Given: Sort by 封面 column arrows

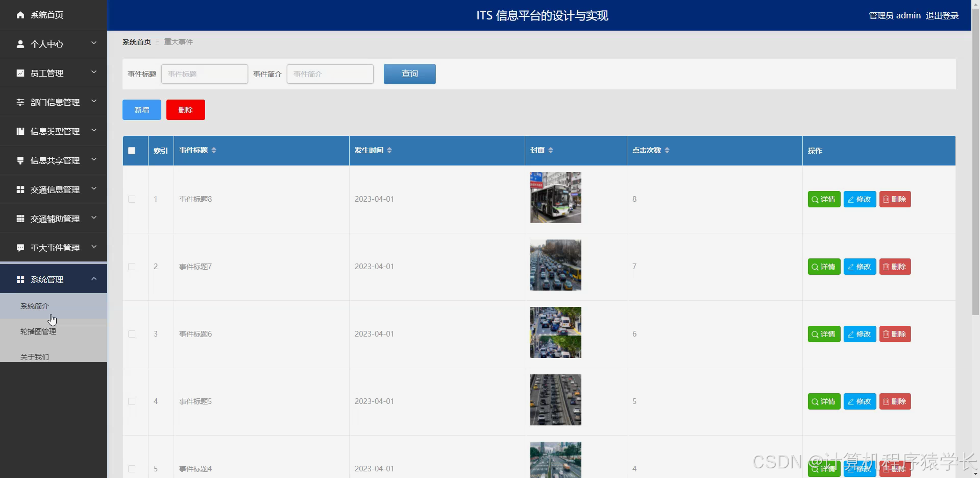Looking at the screenshot, I should point(551,150).
